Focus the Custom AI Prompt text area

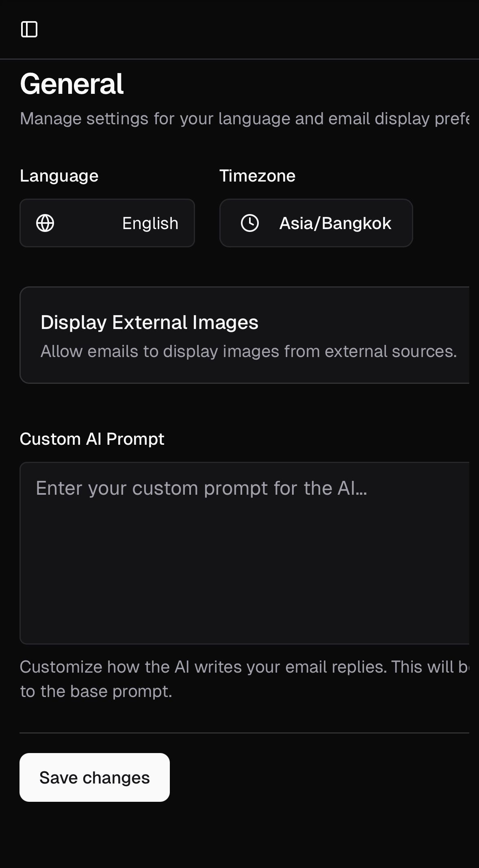coord(245,553)
